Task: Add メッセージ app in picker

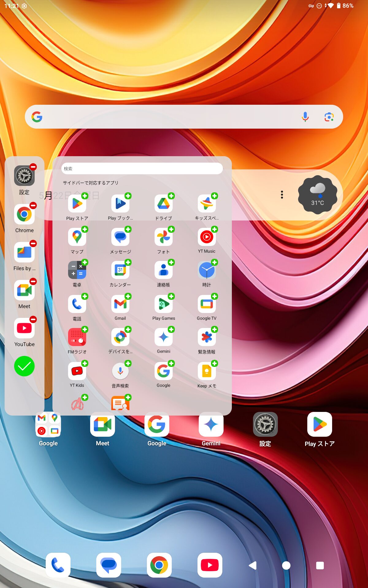Action: [x=128, y=229]
